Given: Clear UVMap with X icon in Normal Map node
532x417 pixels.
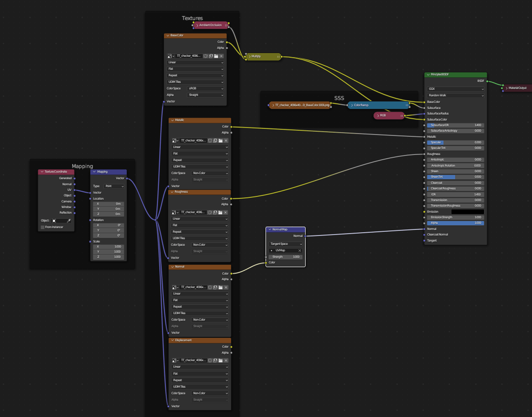Looking at the screenshot, I should click(x=300, y=250).
